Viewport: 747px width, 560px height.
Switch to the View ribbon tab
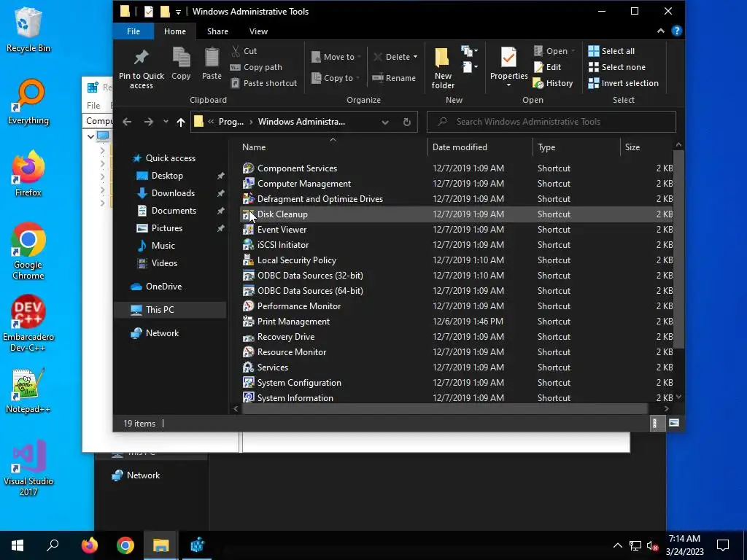click(x=258, y=31)
